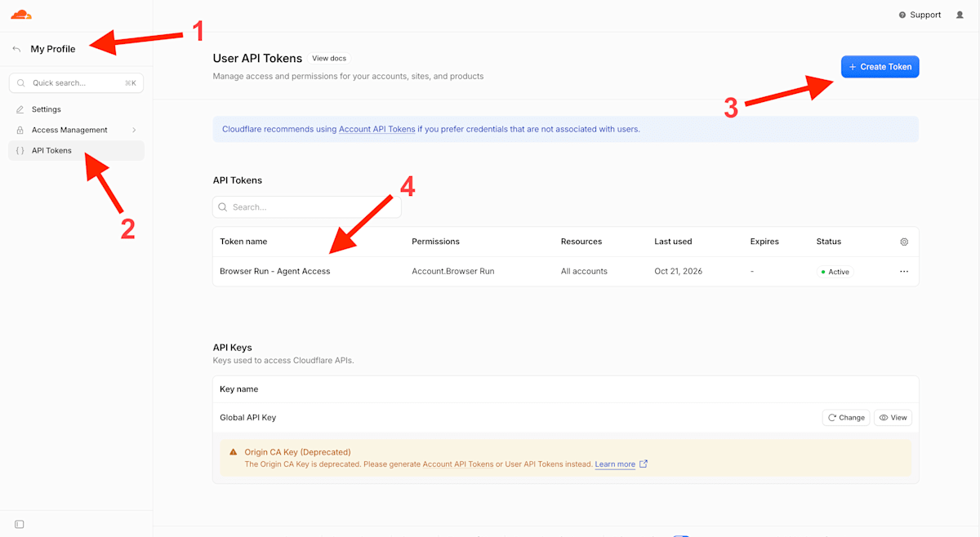980x537 pixels.
Task: Open three-dot menu for Browser Run token
Action: pos(904,272)
